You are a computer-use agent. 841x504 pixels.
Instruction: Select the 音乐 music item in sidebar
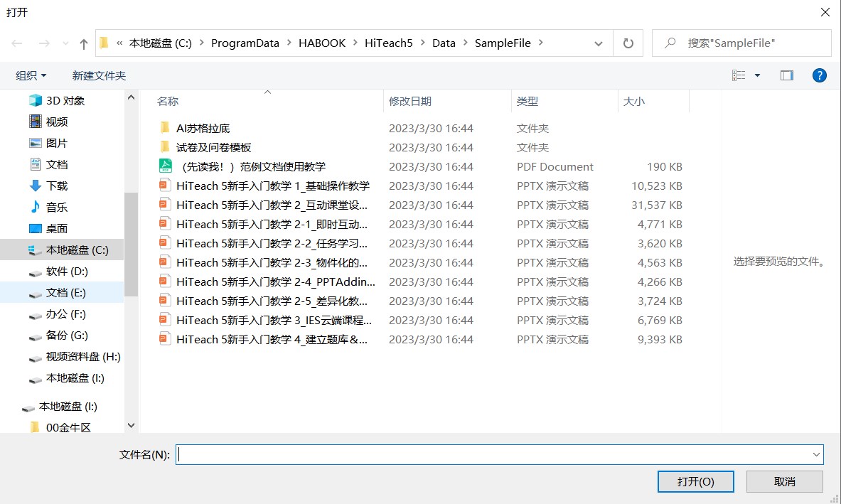tap(56, 207)
